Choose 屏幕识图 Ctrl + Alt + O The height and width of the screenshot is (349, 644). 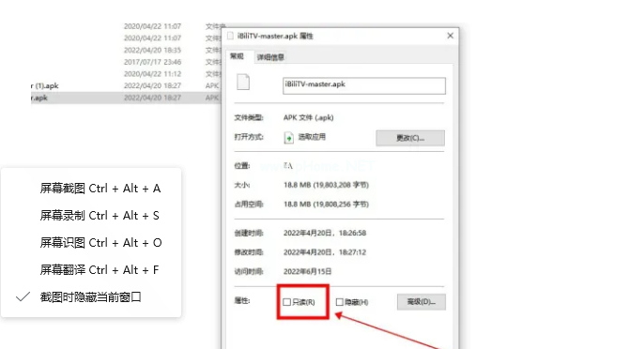point(100,243)
